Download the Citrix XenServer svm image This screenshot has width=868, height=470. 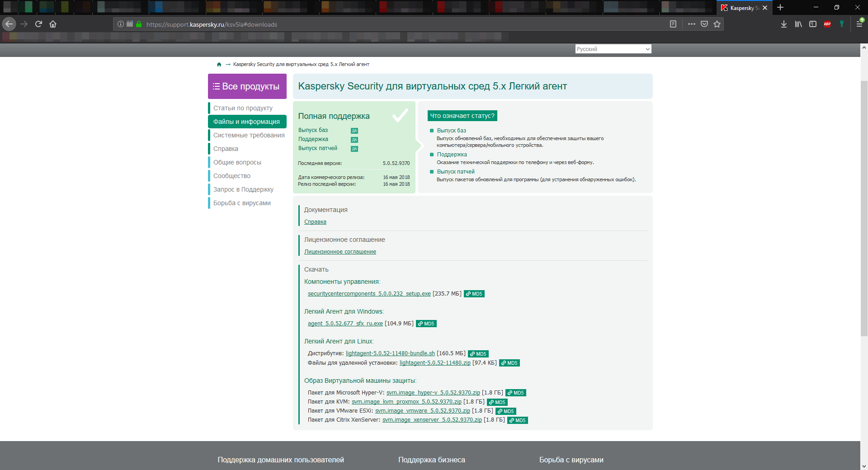[432, 420]
